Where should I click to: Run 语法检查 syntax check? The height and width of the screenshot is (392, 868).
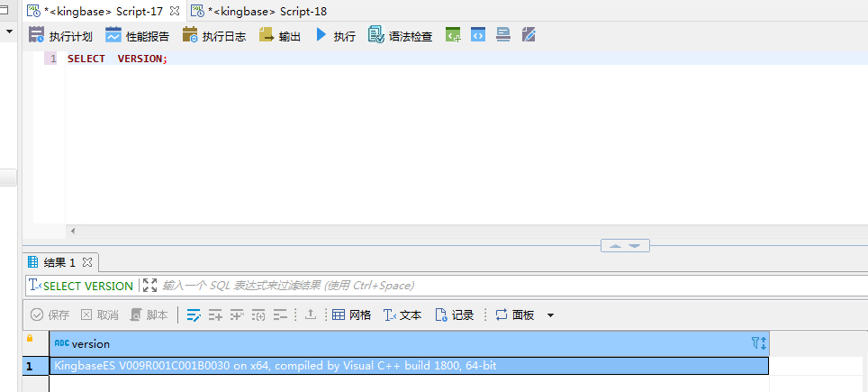pyautogui.click(x=400, y=36)
